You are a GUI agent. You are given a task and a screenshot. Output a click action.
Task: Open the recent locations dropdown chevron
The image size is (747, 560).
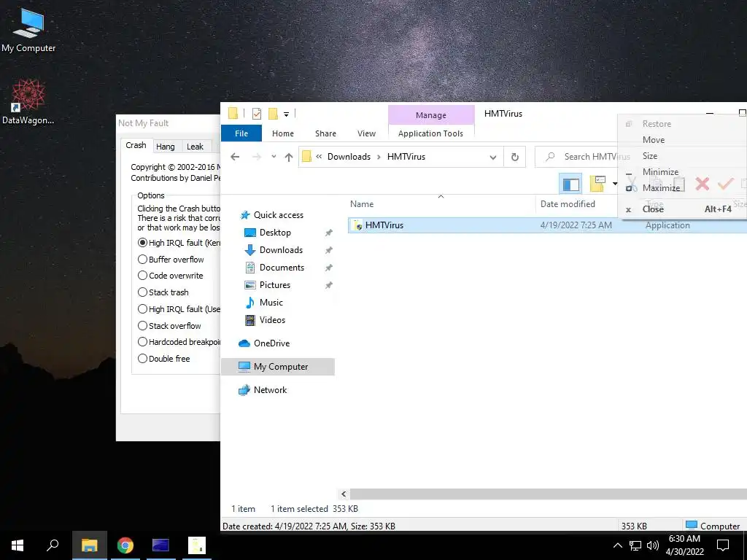click(x=274, y=157)
